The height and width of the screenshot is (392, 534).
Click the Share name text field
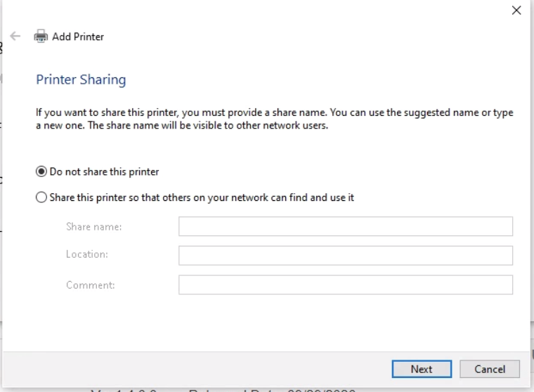pyautogui.click(x=345, y=226)
